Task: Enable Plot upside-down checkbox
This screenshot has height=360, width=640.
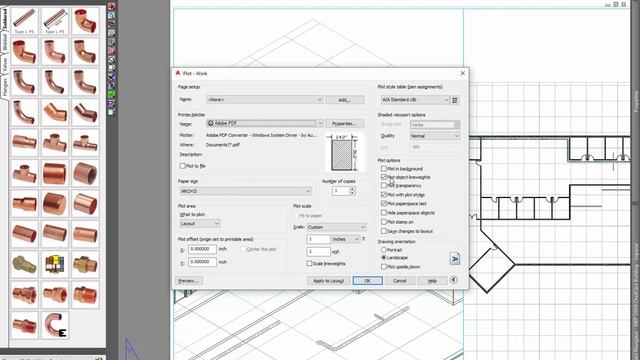Action: click(384, 267)
